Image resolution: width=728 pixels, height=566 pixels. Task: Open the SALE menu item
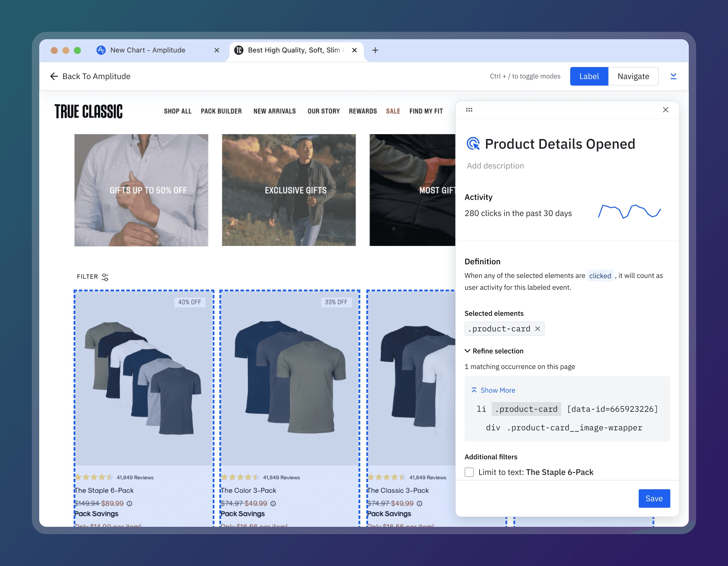pyautogui.click(x=393, y=111)
